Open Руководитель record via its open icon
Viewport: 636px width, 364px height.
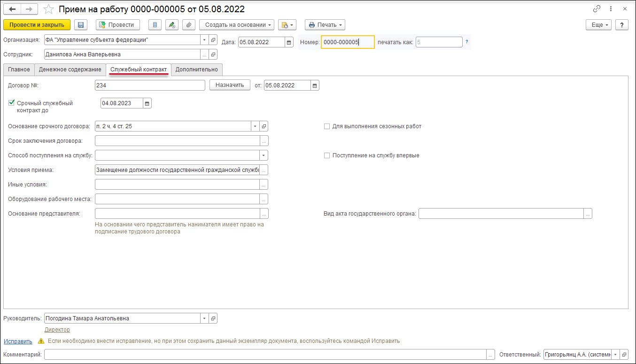213,318
